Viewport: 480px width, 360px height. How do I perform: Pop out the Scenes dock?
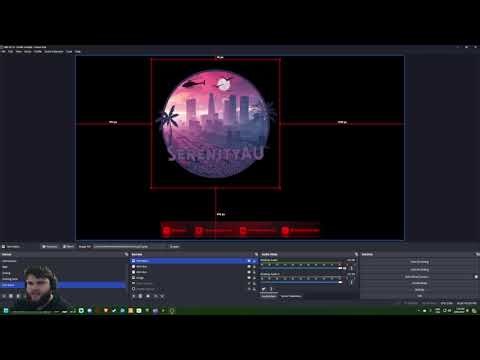[126, 254]
